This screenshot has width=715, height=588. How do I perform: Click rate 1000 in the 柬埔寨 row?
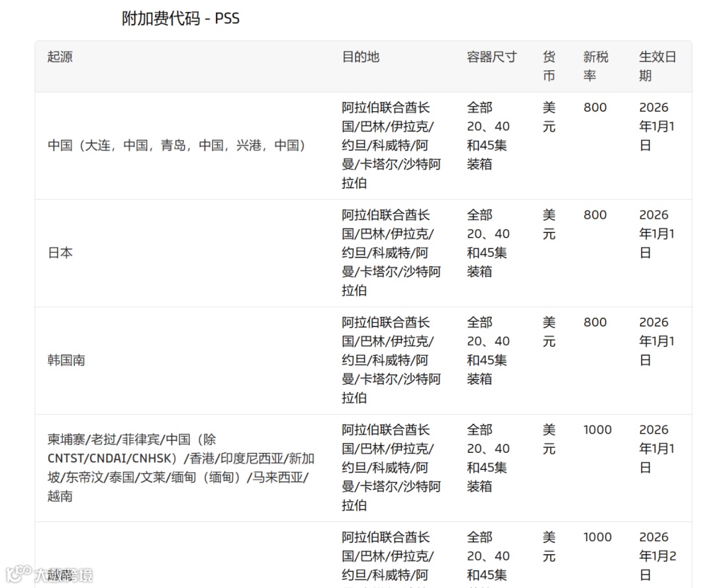click(x=597, y=430)
